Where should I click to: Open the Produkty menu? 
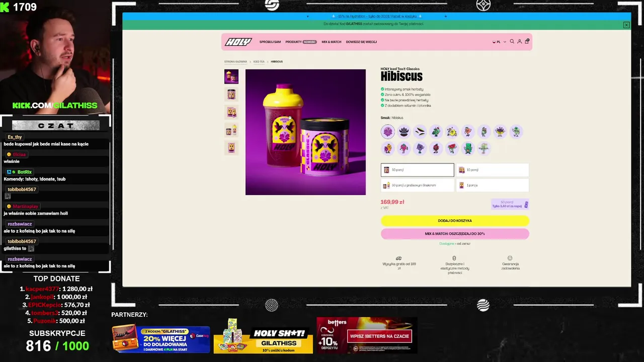pyautogui.click(x=301, y=42)
